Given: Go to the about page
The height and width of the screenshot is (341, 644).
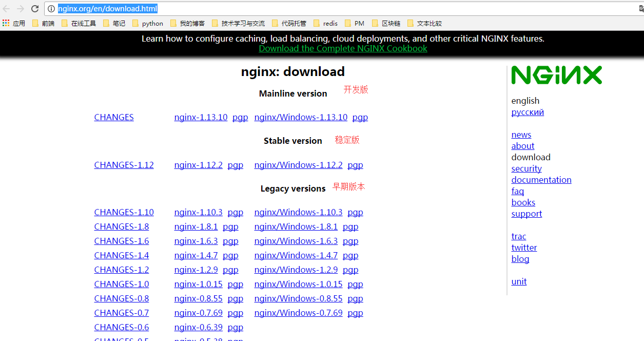Looking at the screenshot, I should (x=523, y=146).
